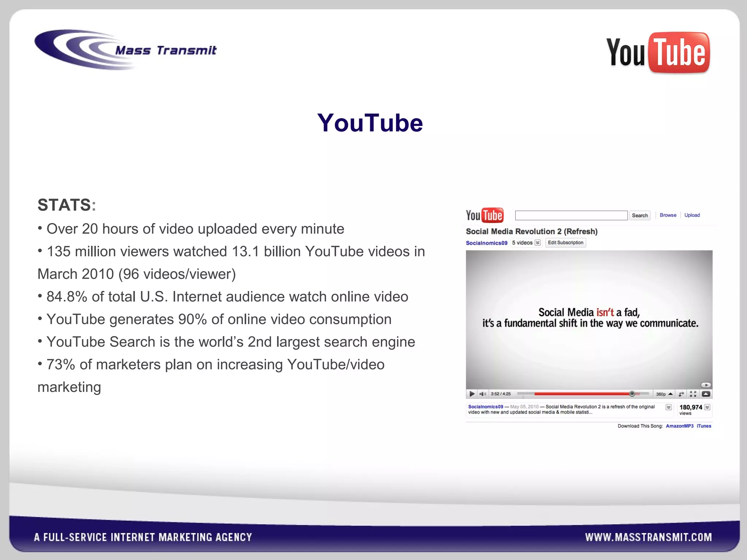Click the 'YouTube' slide heading
Image resolution: width=747 pixels, height=560 pixels.
[370, 123]
